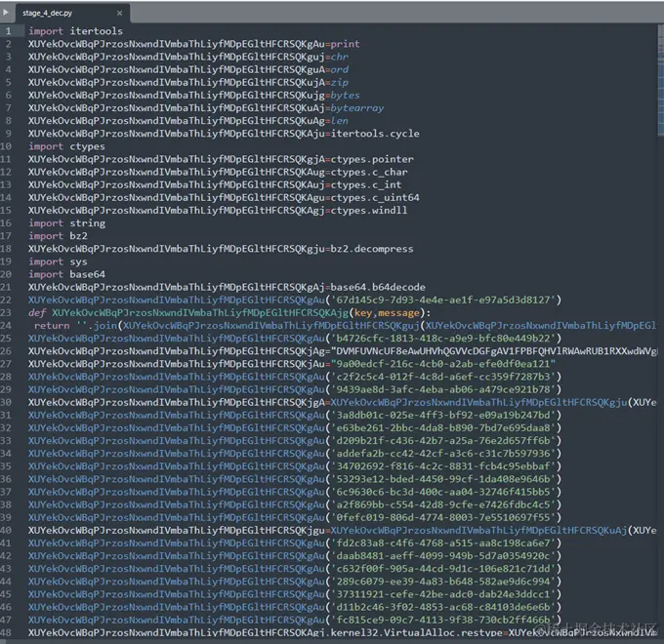The image size is (664, 644).
Task: Click the 'DVMFUVNcUF8eAwUHVhQGVVc' base64 string on line 26
Action: click(x=495, y=351)
